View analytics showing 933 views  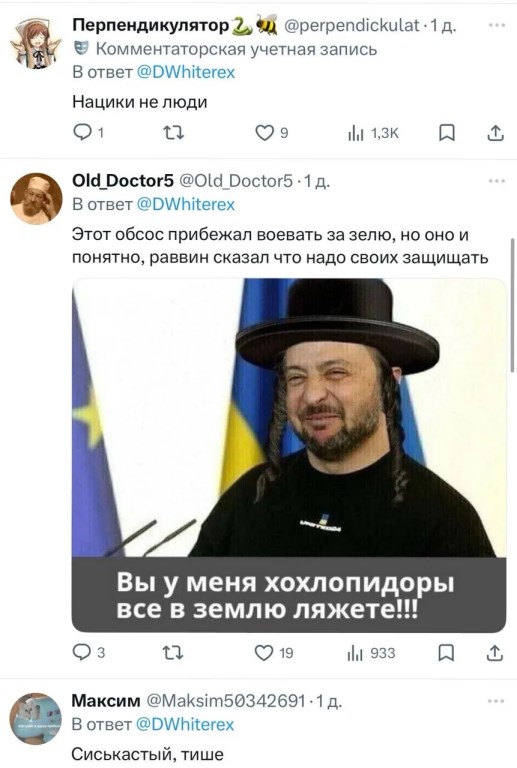click(x=371, y=653)
